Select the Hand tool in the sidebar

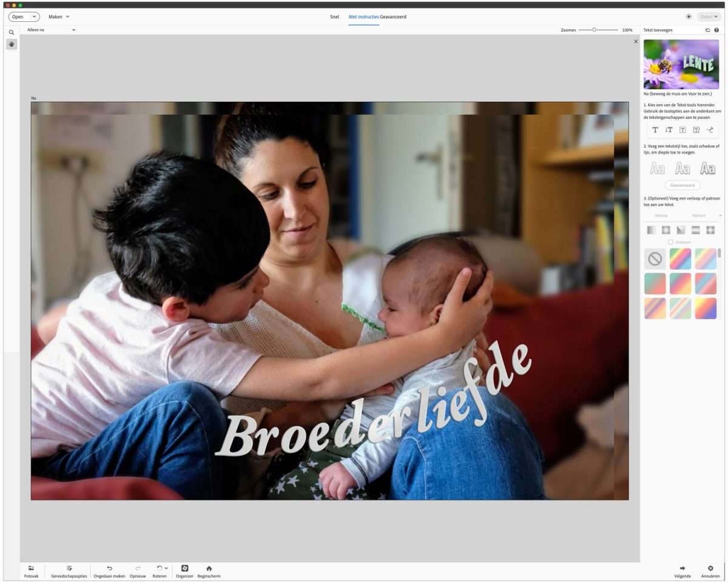[12, 44]
